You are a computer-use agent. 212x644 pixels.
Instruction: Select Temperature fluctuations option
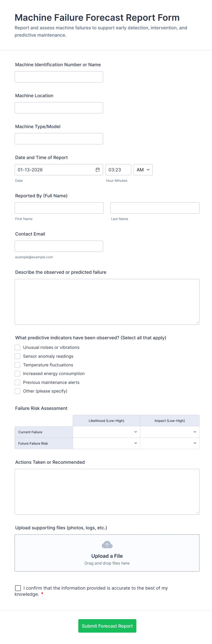pyautogui.click(x=18, y=365)
